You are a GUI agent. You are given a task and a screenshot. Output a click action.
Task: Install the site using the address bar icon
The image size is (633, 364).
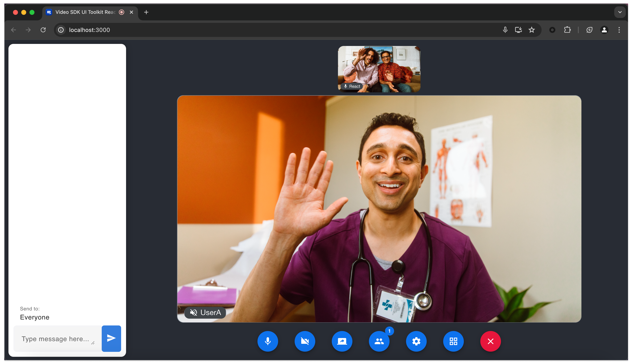click(x=518, y=30)
